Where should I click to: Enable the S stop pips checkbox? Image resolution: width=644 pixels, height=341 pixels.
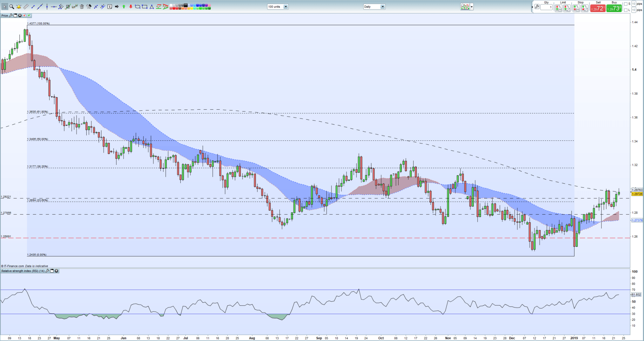click(626, 4)
